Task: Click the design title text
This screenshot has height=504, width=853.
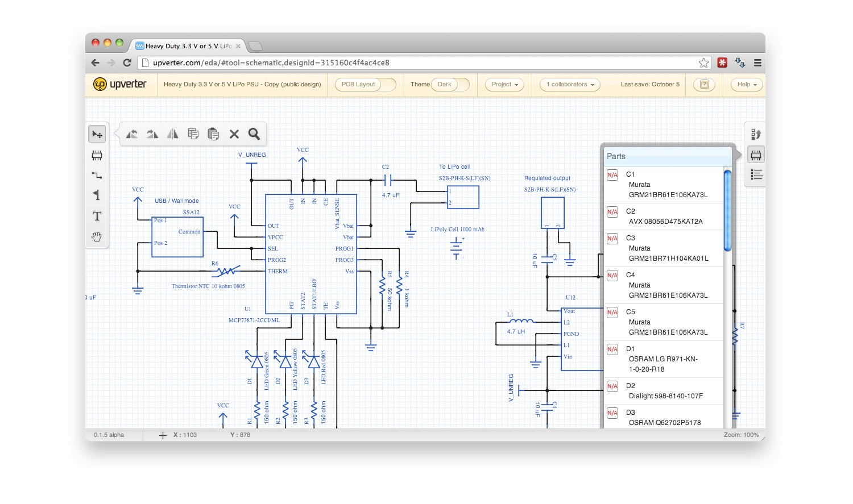Action: coord(242,84)
